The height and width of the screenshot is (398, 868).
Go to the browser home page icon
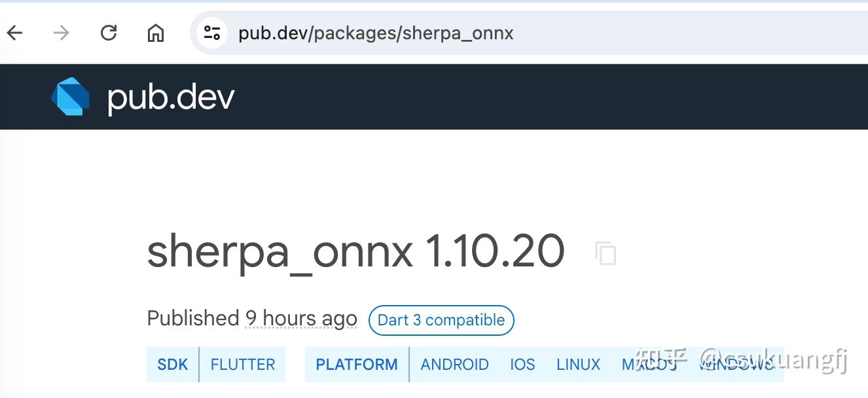tap(156, 33)
